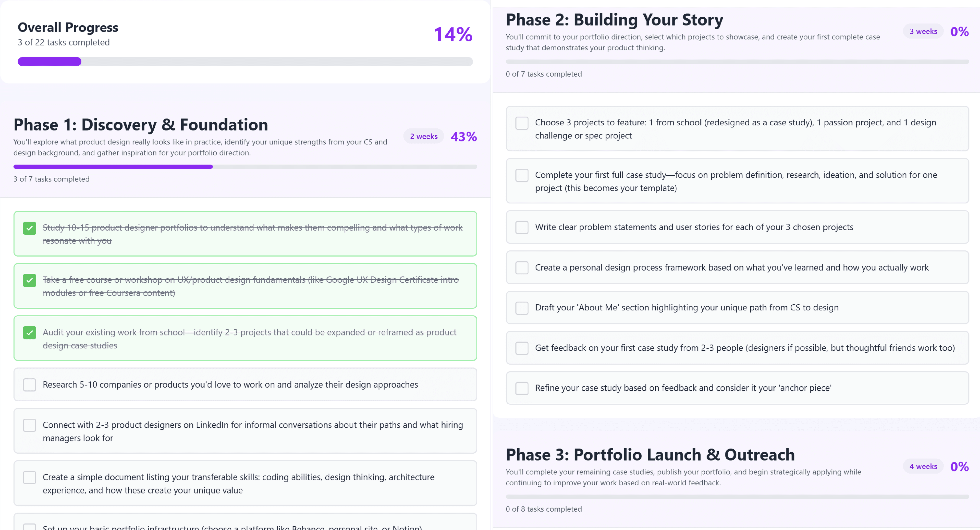Check the 'Get feedback on your first case study' task

coord(522,348)
